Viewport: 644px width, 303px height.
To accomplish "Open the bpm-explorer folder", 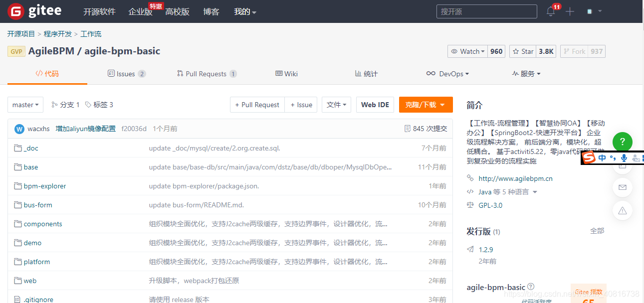I will pos(45,186).
